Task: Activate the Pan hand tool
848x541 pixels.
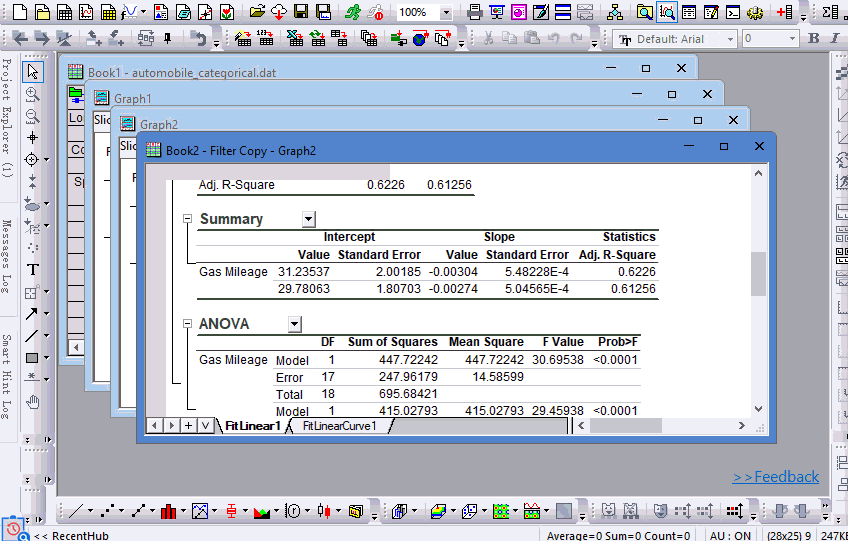Action: click(33, 402)
